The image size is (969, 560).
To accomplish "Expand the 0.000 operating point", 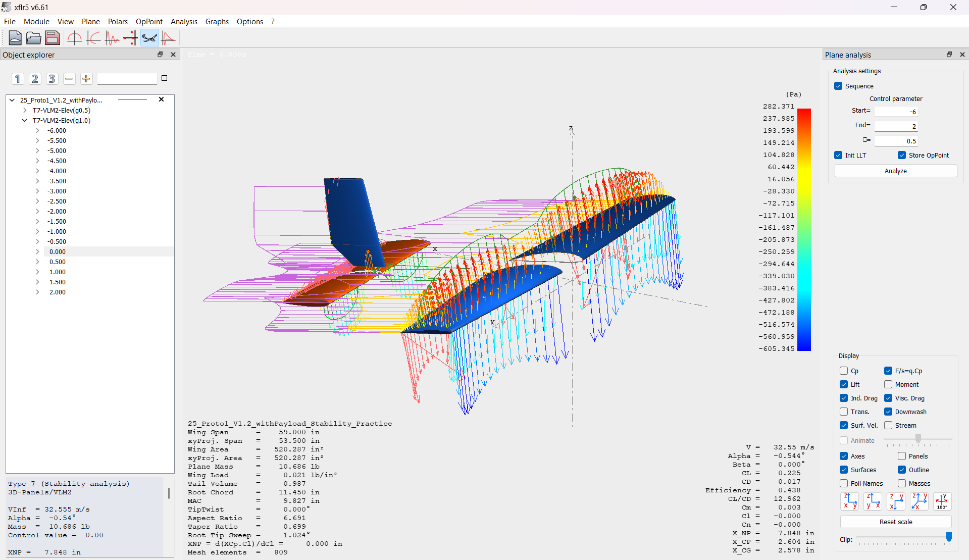I will (x=37, y=251).
